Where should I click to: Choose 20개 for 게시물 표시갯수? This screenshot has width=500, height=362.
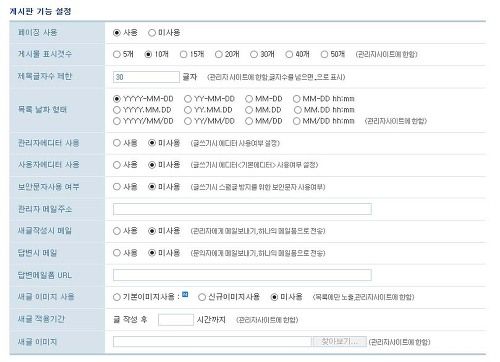tap(219, 54)
